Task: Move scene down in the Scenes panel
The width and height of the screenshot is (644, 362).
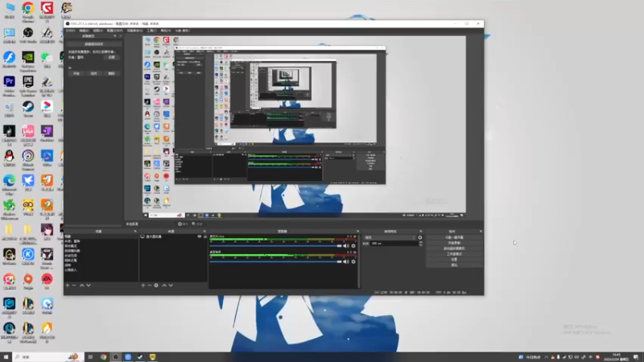Action: coord(89,286)
